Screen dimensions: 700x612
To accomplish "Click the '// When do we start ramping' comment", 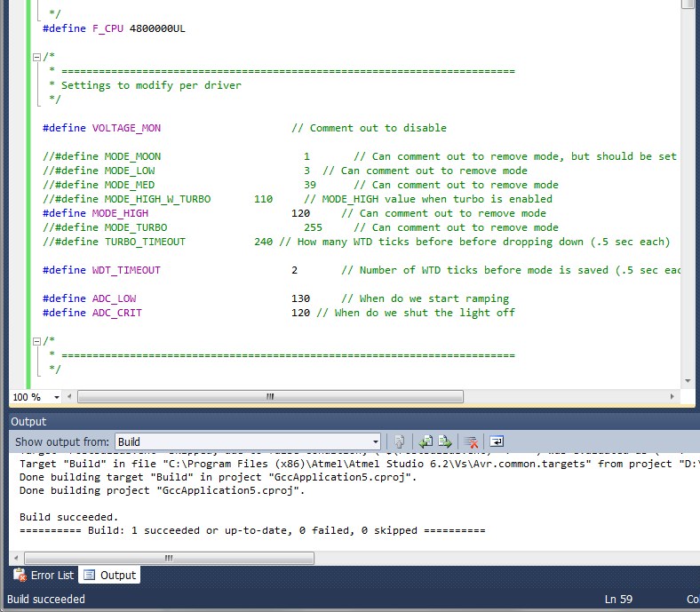I will 425,298.
